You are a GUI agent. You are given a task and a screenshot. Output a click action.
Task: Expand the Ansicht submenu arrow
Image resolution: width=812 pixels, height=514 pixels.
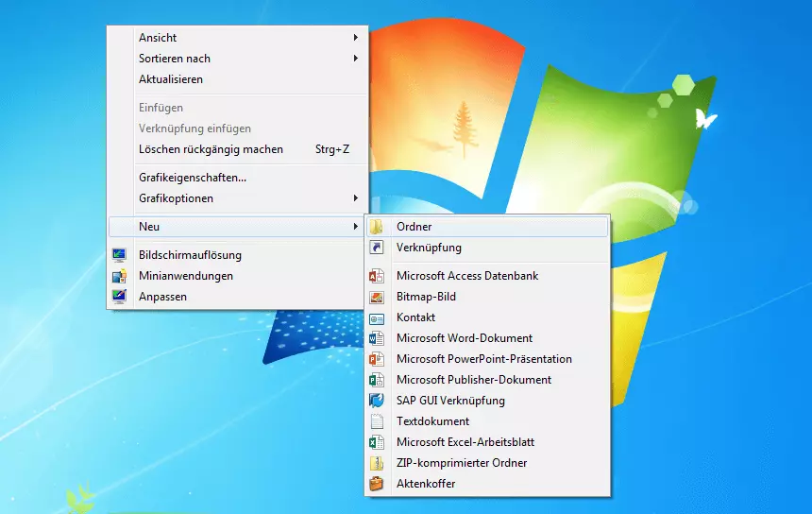[356, 37]
